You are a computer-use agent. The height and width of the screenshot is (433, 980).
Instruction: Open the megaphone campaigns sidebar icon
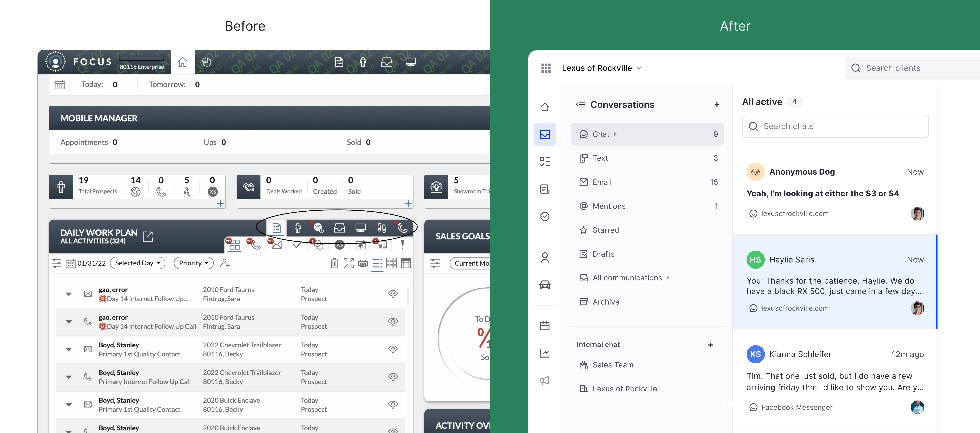[545, 381]
